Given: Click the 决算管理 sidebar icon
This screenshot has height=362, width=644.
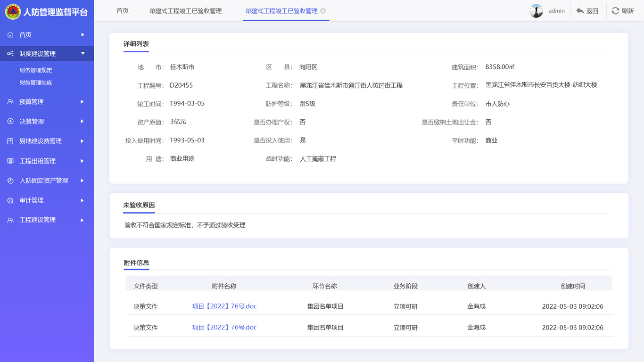Looking at the screenshot, I should (10, 122).
